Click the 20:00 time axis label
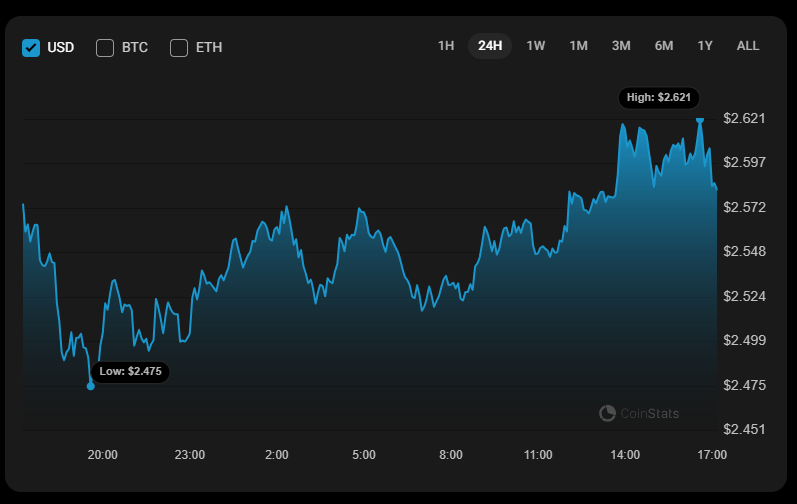 (x=103, y=455)
